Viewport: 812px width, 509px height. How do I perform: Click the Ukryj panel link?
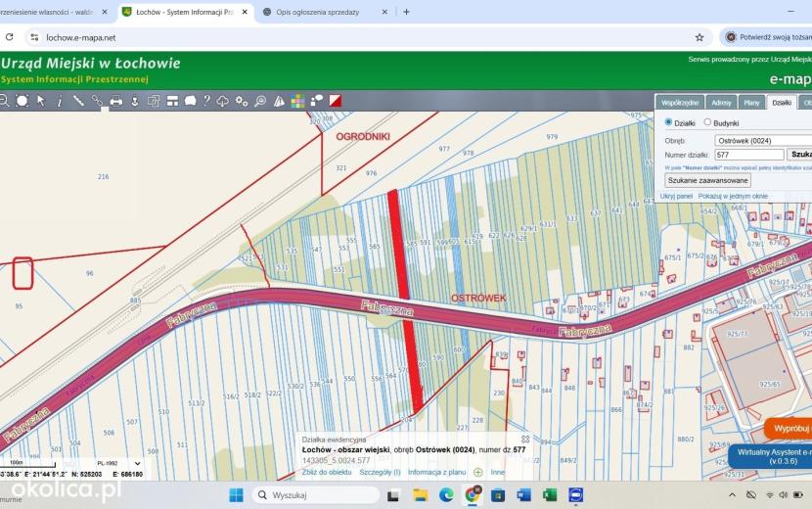[676, 196]
